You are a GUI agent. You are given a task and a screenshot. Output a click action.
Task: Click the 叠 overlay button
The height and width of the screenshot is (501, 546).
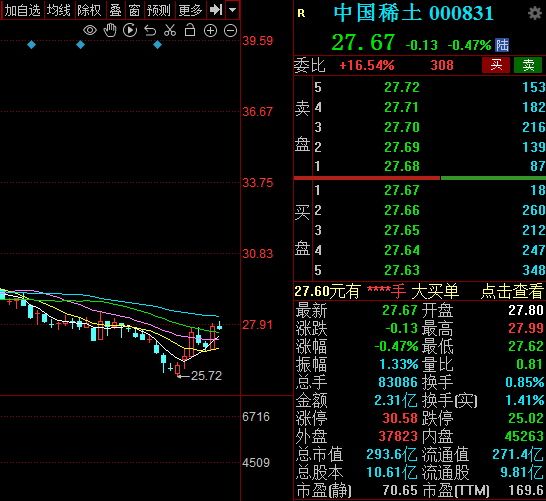115,10
